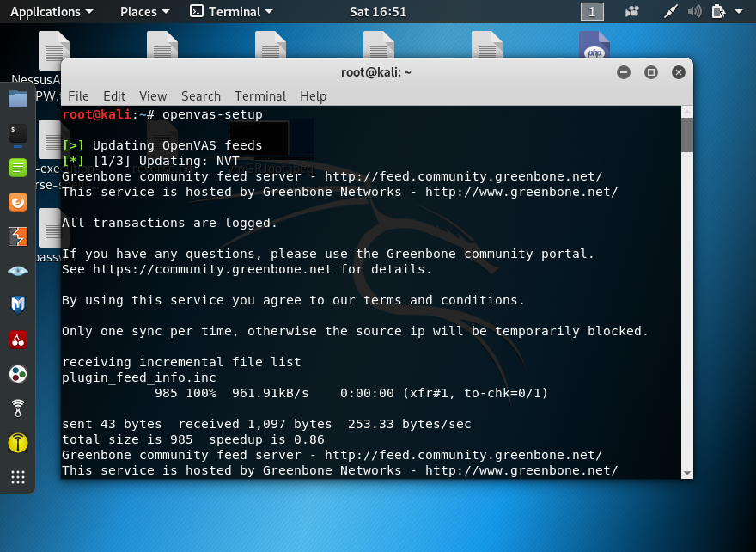
Task: Open the red cherries CherryTree dock icon
Action: pos(18,340)
